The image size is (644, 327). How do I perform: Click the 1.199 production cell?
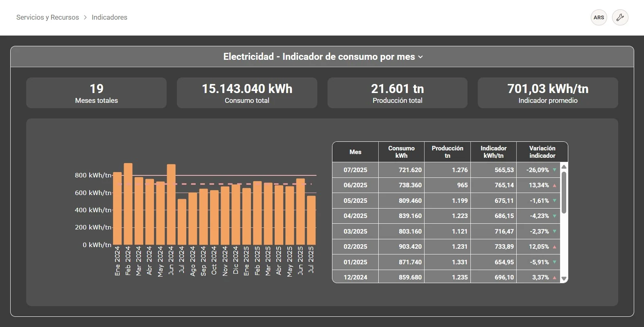point(447,200)
